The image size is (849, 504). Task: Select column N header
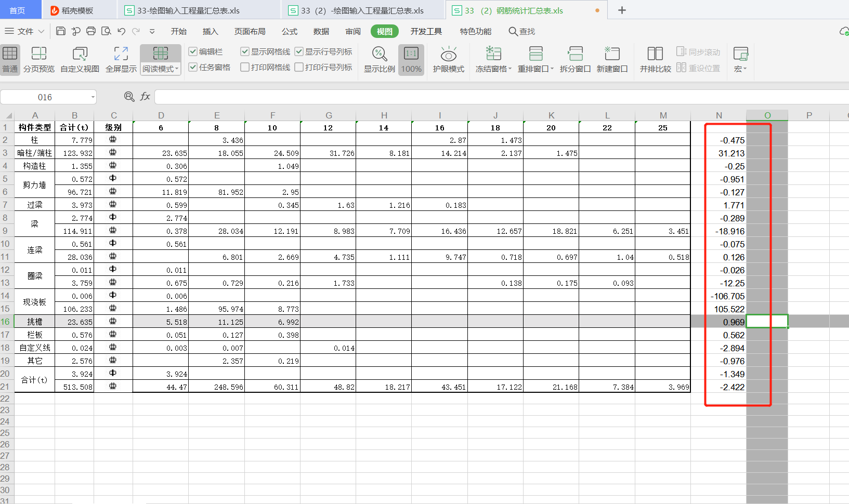pyautogui.click(x=719, y=115)
